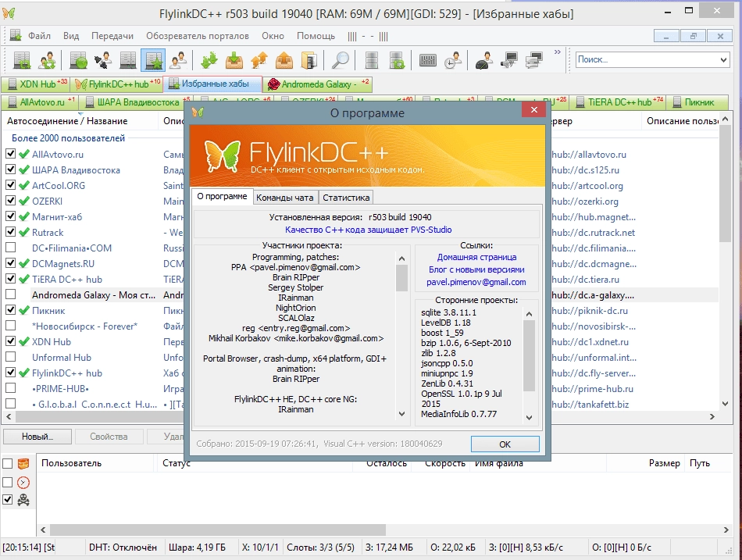Screen dimensions: 742x560
Task: Enable autoconnect for Unformal Hub
Action: 10,357
